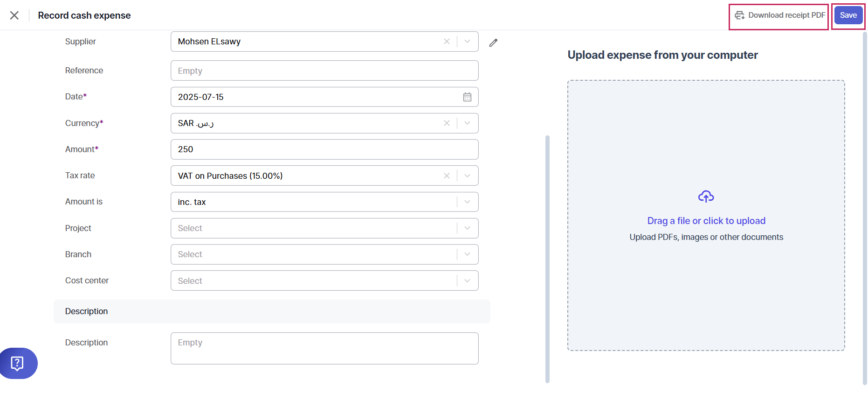Screen dimensions: 868x400
Task: Open the calendar date picker icon
Action: 467,97
